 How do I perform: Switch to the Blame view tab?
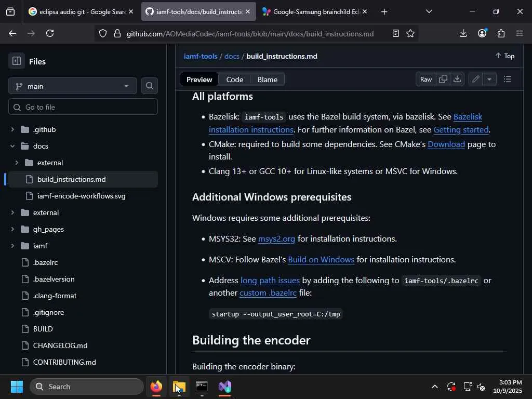click(x=268, y=79)
